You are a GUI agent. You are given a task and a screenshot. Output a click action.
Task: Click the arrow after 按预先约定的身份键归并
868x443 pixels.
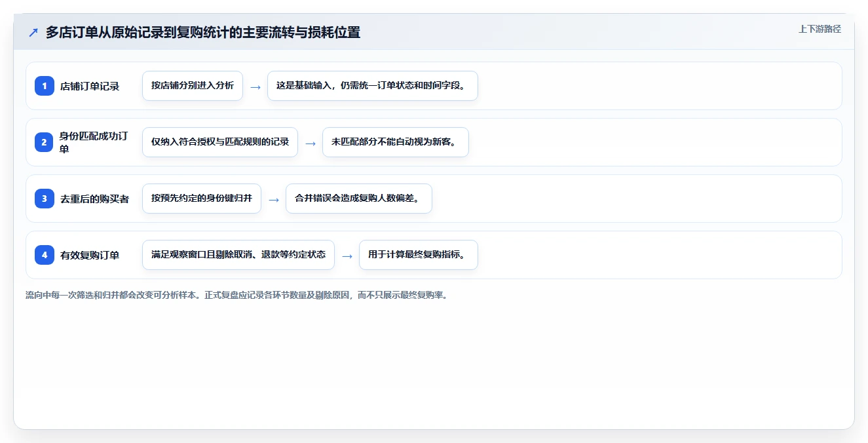(x=274, y=199)
